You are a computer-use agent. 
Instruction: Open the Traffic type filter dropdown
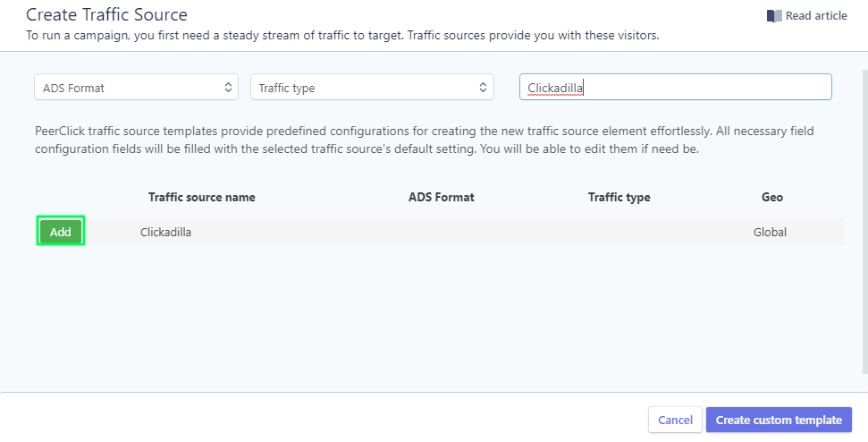click(x=371, y=88)
